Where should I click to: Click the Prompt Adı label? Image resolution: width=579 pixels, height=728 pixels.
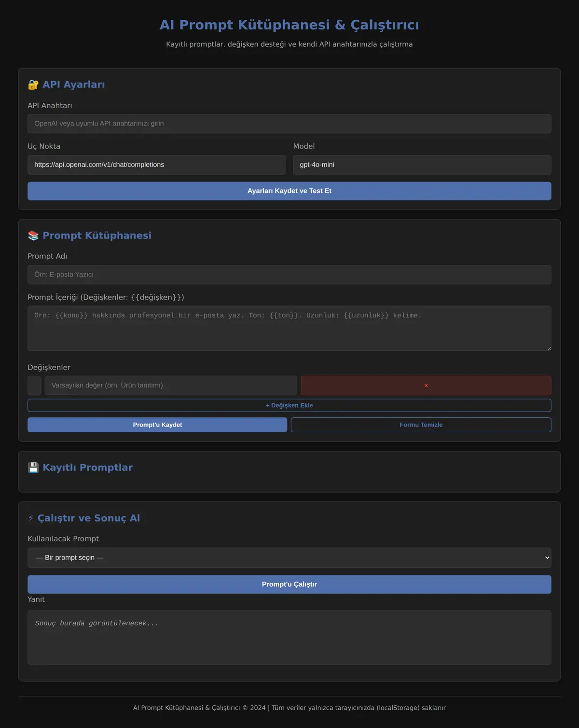coord(47,256)
